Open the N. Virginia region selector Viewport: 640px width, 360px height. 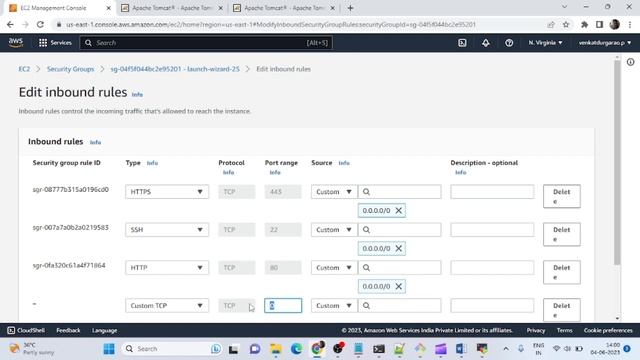(x=545, y=42)
